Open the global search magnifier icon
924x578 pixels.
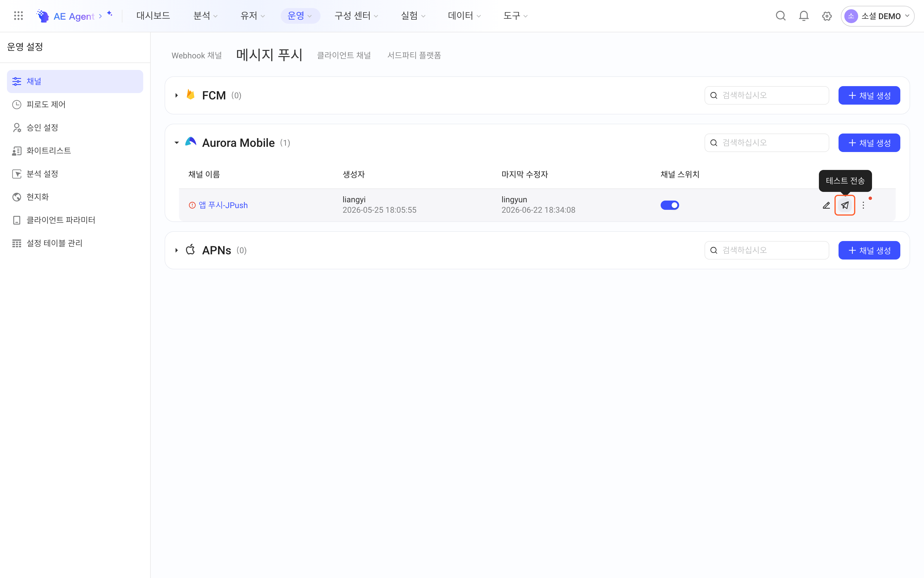(x=780, y=16)
